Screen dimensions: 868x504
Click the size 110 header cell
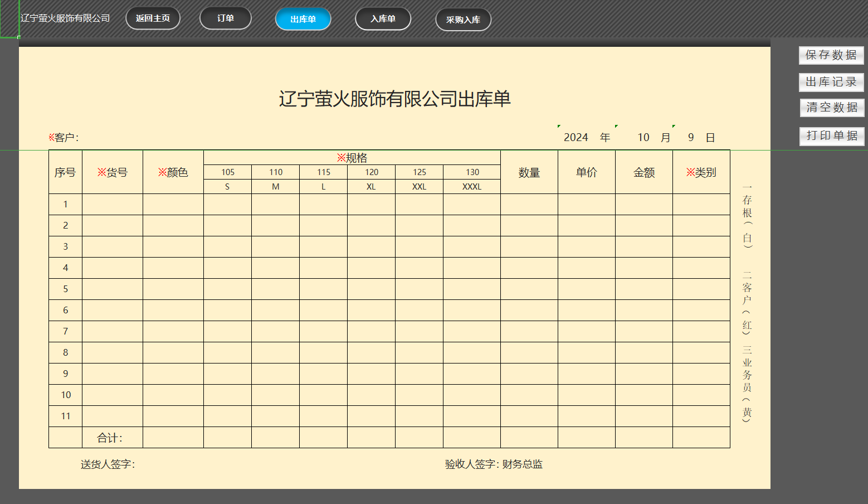click(x=275, y=172)
